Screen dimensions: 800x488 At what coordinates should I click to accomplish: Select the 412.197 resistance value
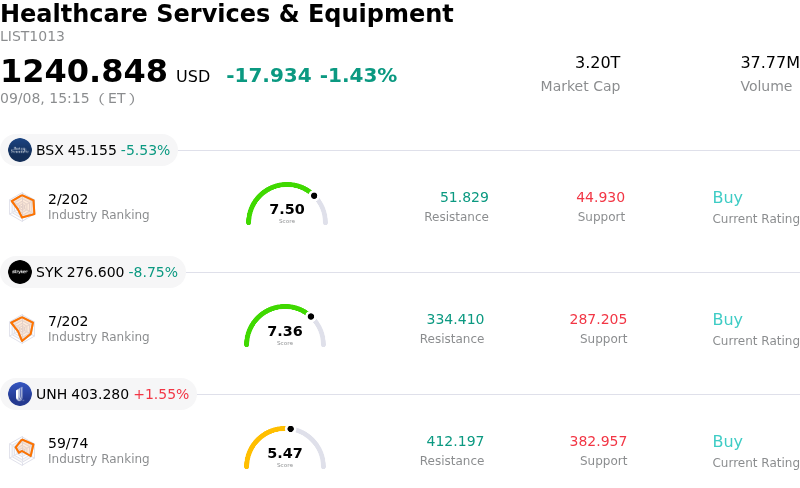click(x=455, y=441)
